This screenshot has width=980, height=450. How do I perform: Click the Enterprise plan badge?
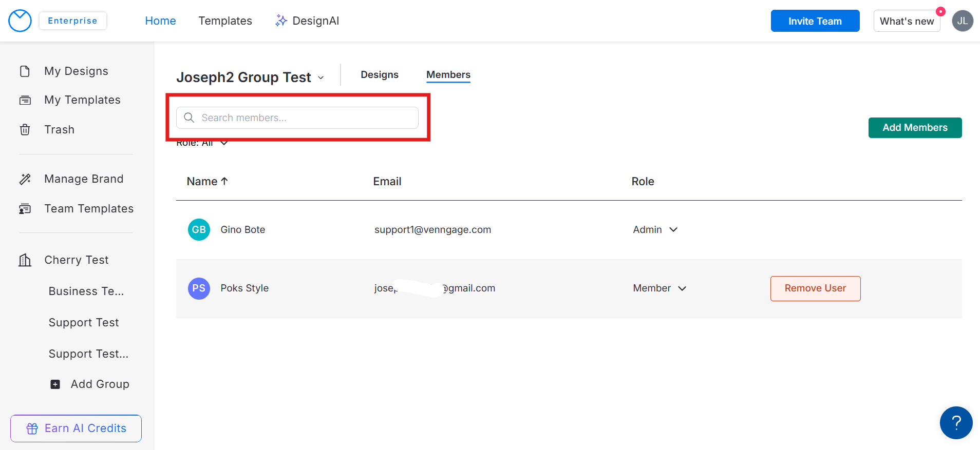(72, 21)
